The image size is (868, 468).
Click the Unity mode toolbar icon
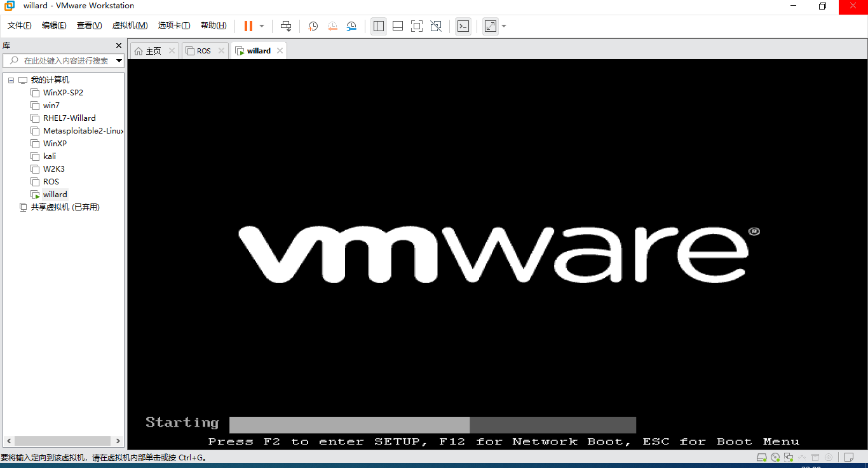[436, 26]
